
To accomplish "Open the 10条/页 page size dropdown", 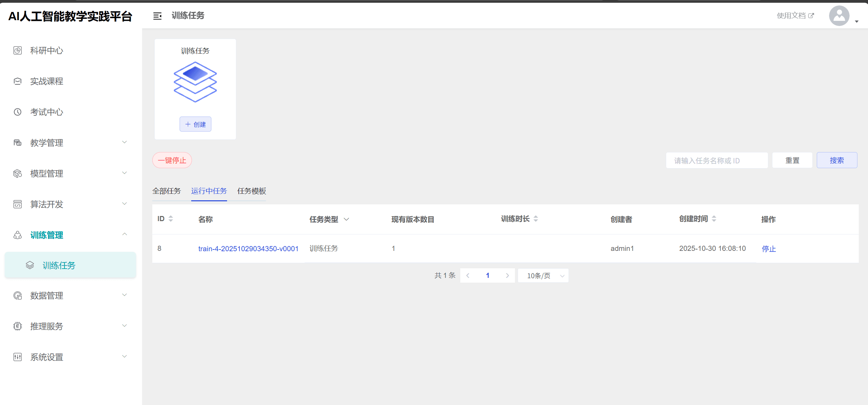I will click(x=543, y=275).
